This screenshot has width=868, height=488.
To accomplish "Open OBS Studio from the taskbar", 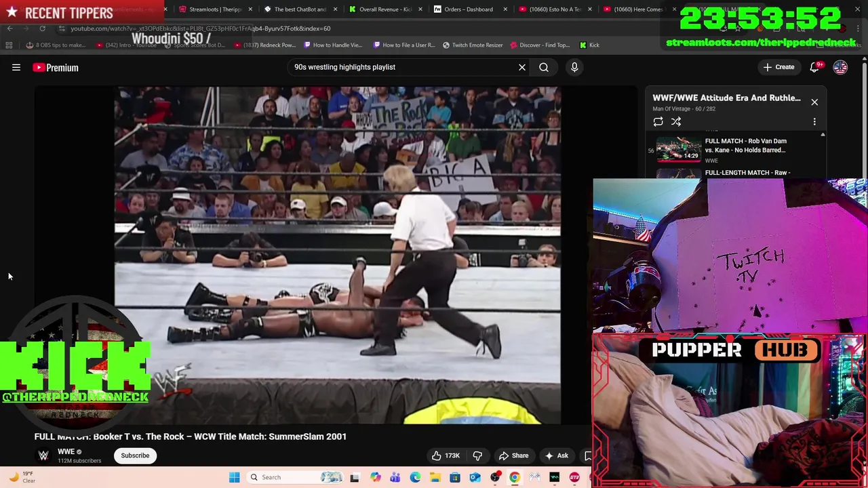I will coord(495,477).
